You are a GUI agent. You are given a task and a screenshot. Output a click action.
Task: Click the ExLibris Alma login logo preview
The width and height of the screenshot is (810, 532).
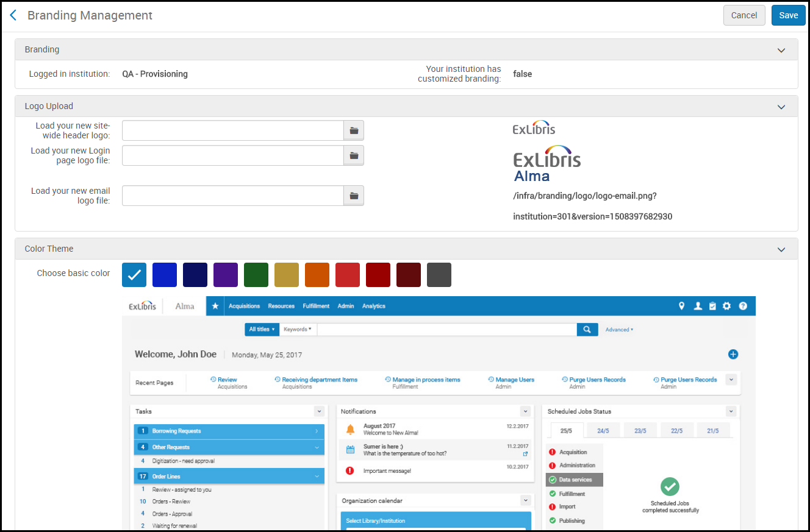point(547,163)
